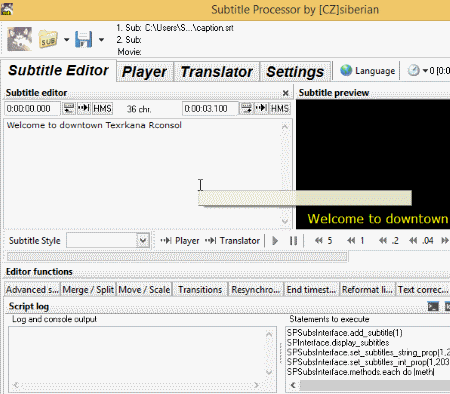This screenshot has height=394, width=450.
Task: Rewind 1 second button
Action: point(356,241)
